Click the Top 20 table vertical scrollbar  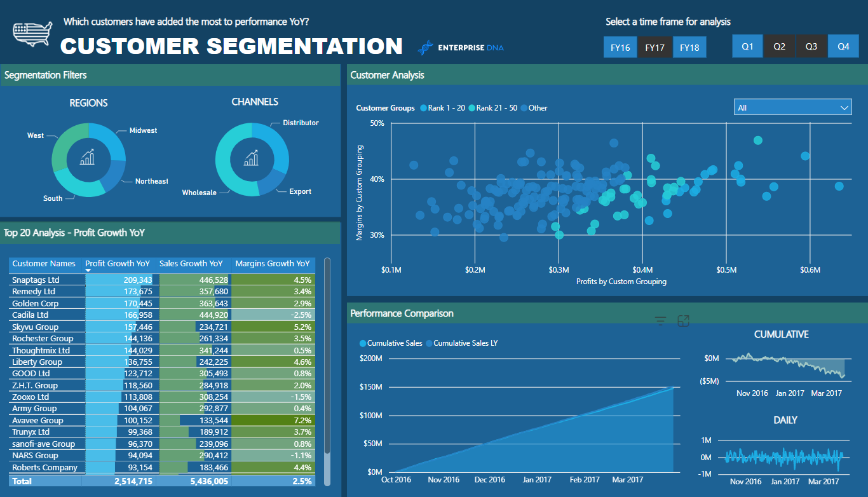[327, 356]
